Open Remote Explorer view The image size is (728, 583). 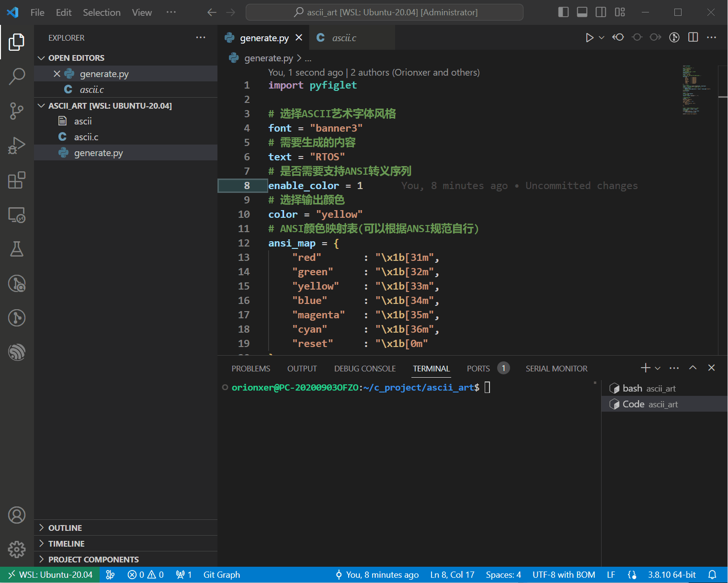17,215
